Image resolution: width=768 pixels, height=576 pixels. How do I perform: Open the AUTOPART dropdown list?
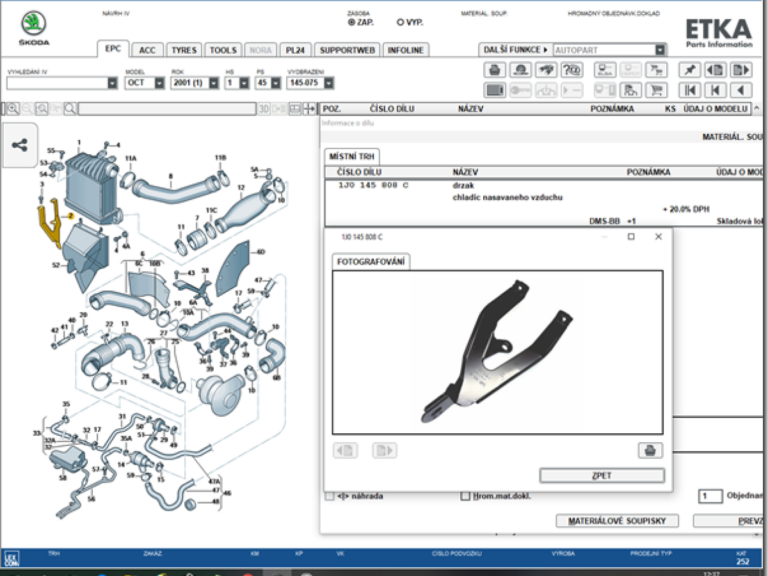pos(660,49)
